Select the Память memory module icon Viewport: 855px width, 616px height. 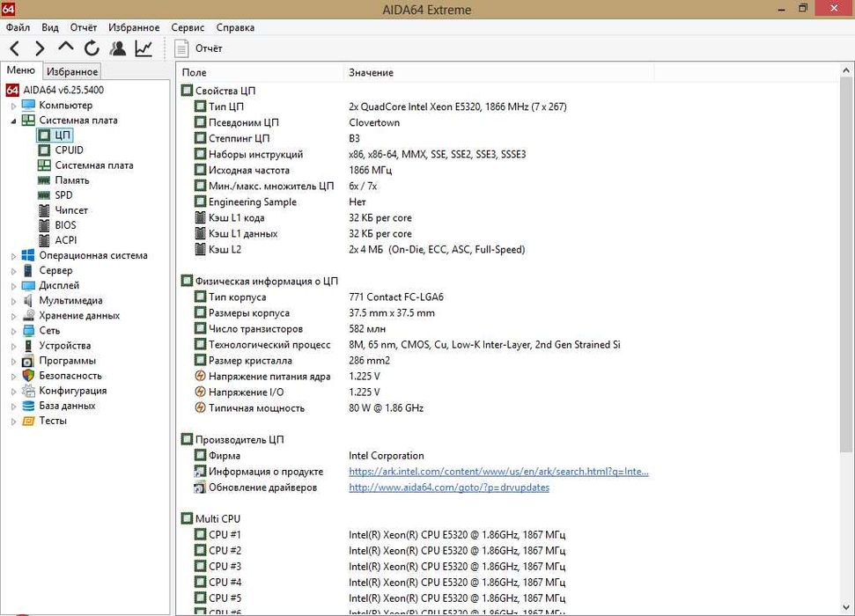pyautogui.click(x=44, y=180)
